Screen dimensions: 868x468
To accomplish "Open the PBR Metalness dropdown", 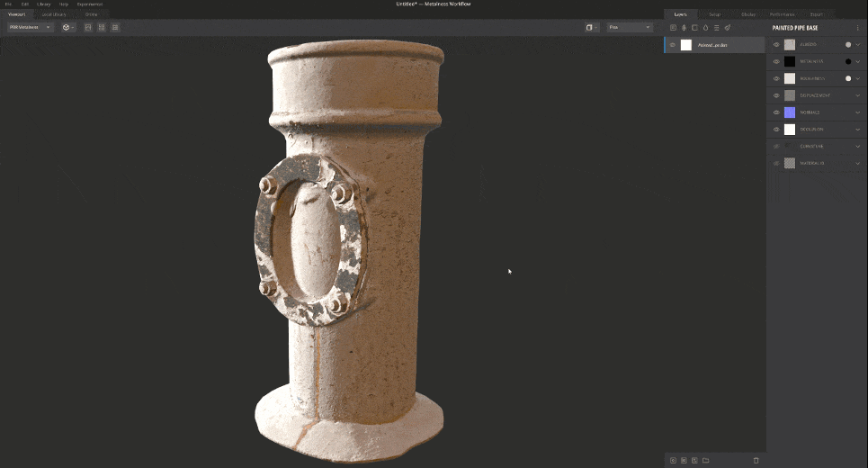I will [31, 28].
